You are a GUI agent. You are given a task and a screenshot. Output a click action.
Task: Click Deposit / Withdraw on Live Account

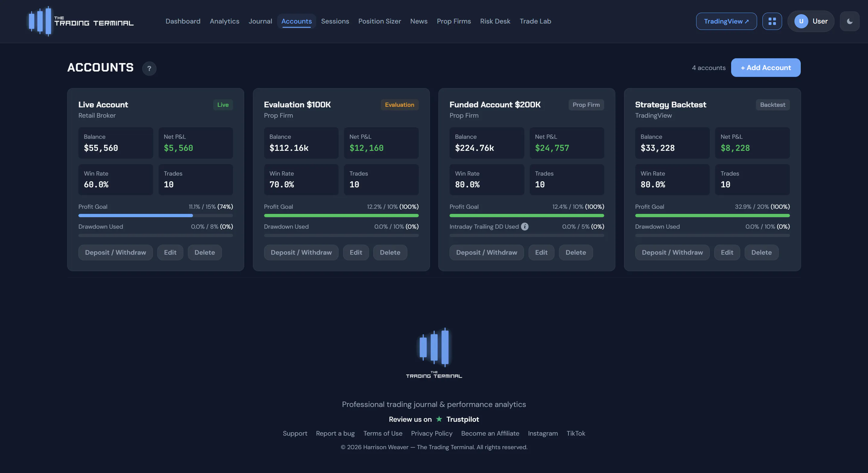[x=115, y=252]
